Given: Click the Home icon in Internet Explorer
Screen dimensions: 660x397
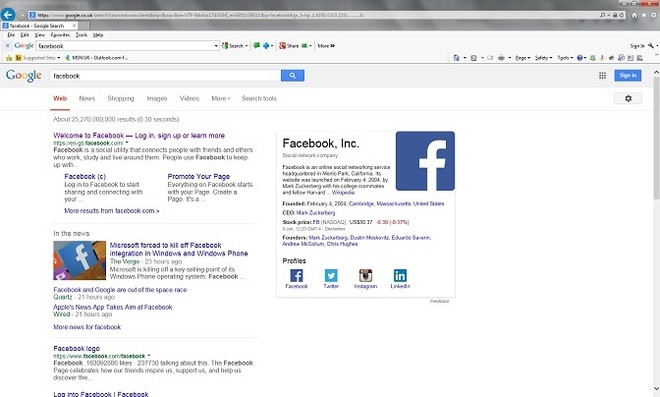Looking at the screenshot, I should click(634, 15).
